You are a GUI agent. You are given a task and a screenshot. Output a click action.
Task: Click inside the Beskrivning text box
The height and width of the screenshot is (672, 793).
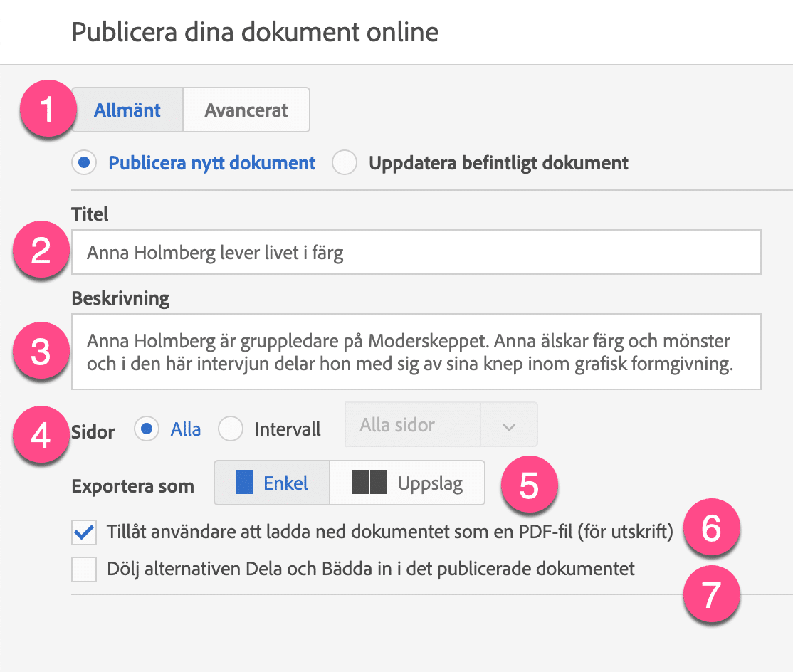pos(416,351)
